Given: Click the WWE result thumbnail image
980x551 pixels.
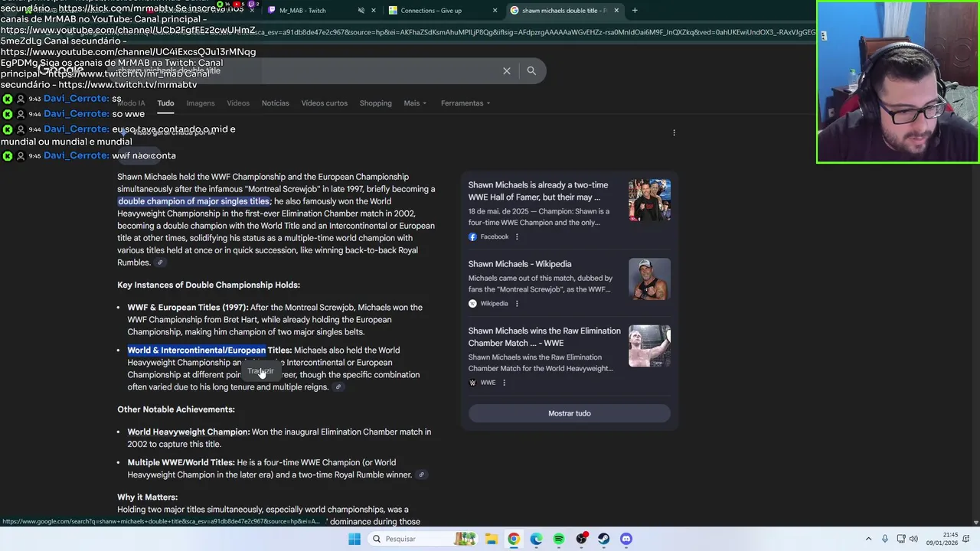Looking at the screenshot, I should pos(649,346).
